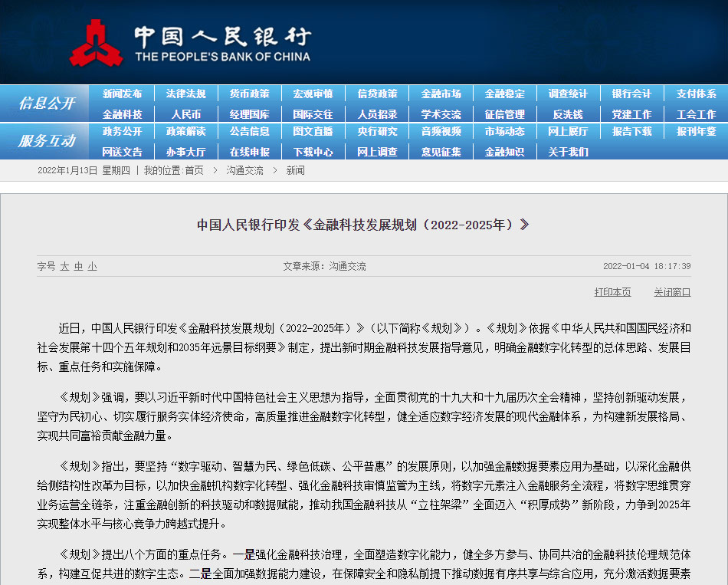Click 新闻 in the breadcrumb
The image size is (728, 585).
tap(295, 170)
